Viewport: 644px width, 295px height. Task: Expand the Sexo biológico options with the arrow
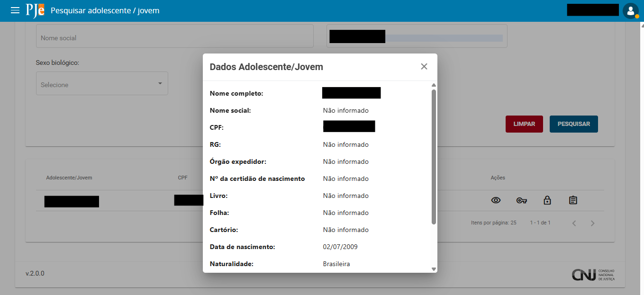pyautogui.click(x=160, y=83)
